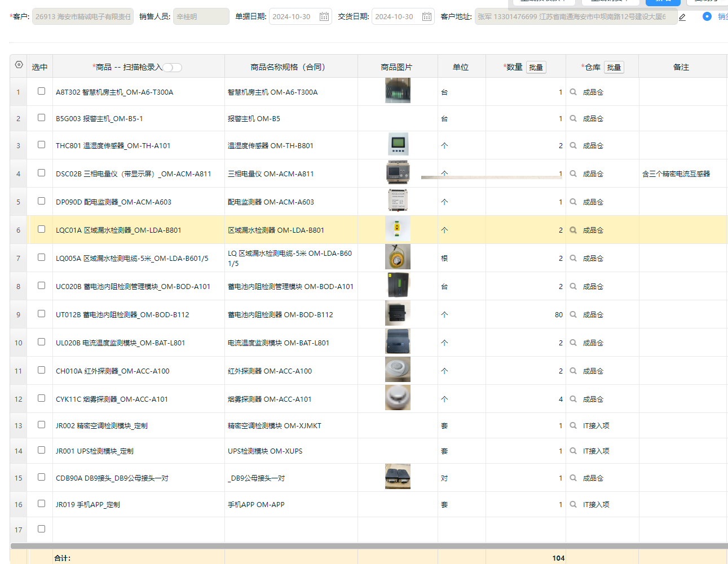Open table column settings gear icon

click(x=19, y=65)
